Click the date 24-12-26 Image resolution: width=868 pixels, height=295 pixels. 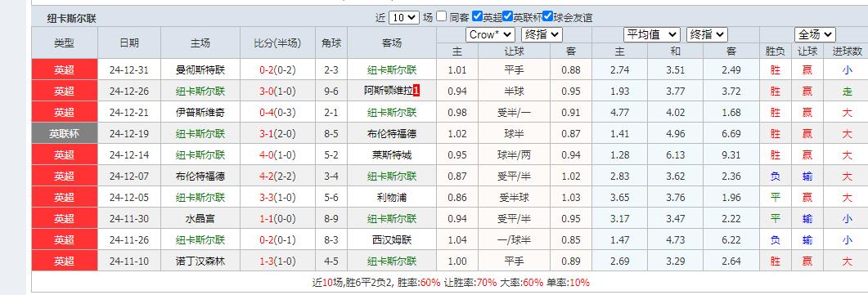pyautogui.click(x=129, y=92)
